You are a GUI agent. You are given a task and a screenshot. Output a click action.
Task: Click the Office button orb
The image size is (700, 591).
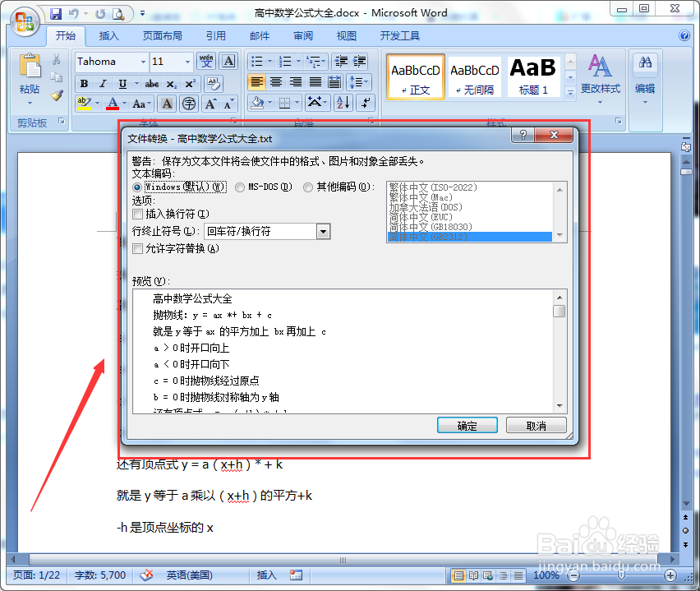25,21
